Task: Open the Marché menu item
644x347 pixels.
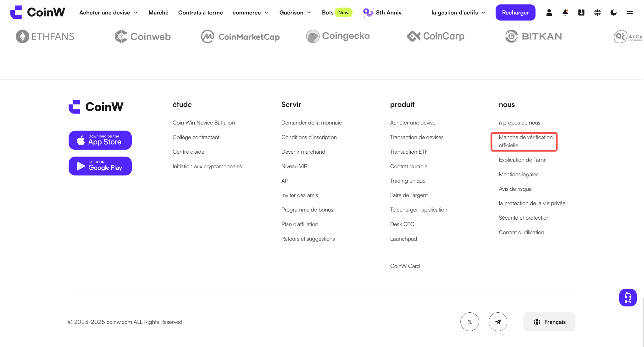Action: pyautogui.click(x=158, y=13)
